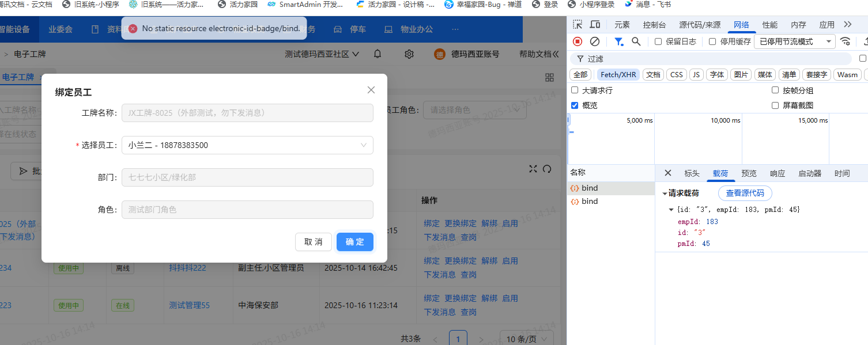Screen dimensions: 868x345
Task: Open network search with the magnifier icon
Action: (x=636, y=41)
